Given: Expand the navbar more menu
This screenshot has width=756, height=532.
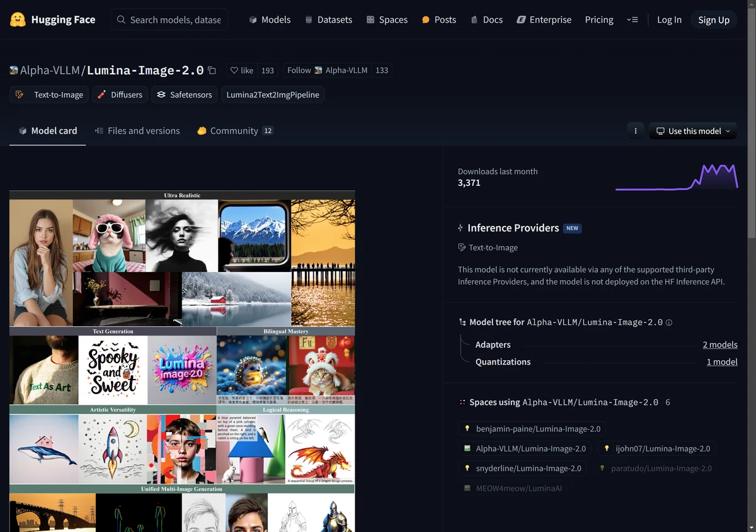Looking at the screenshot, I should [x=633, y=20].
